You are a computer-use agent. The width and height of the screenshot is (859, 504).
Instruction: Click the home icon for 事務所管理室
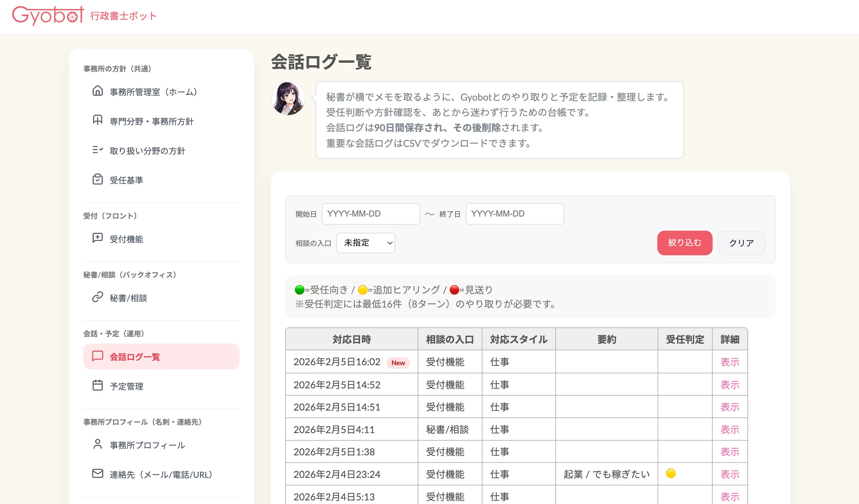pyautogui.click(x=97, y=91)
